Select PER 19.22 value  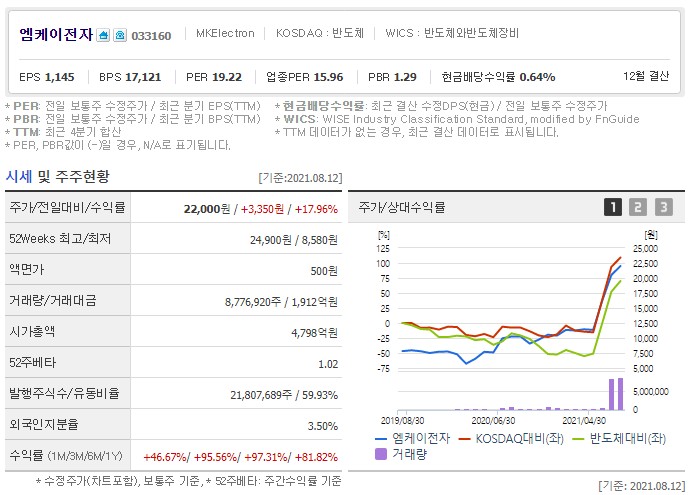[x=214, y=77]
